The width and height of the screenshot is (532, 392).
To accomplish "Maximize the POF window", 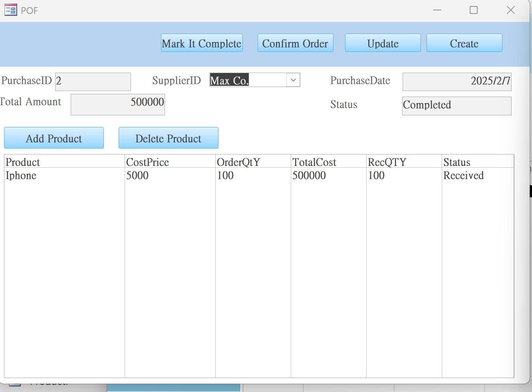I will click(474, 10).
